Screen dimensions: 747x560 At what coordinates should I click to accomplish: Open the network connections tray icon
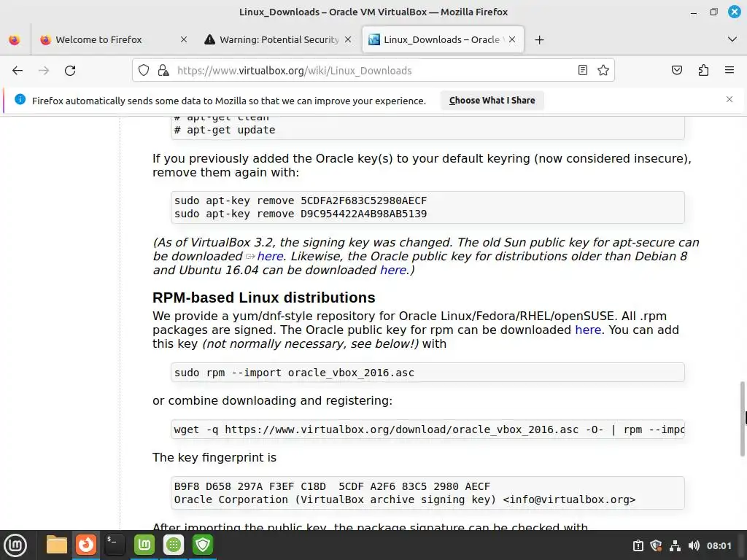click(675, 545)
